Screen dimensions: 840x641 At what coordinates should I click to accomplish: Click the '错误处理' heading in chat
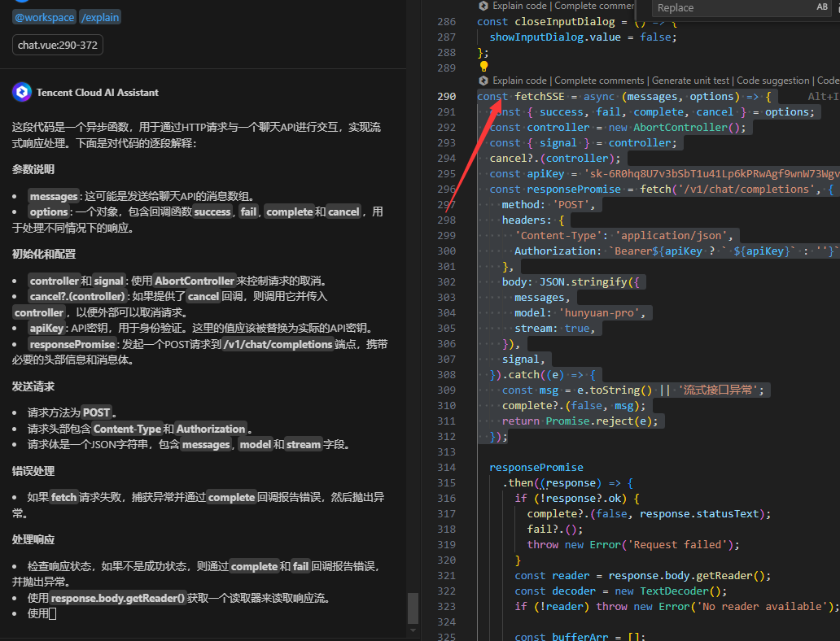[x=33, y=471]
